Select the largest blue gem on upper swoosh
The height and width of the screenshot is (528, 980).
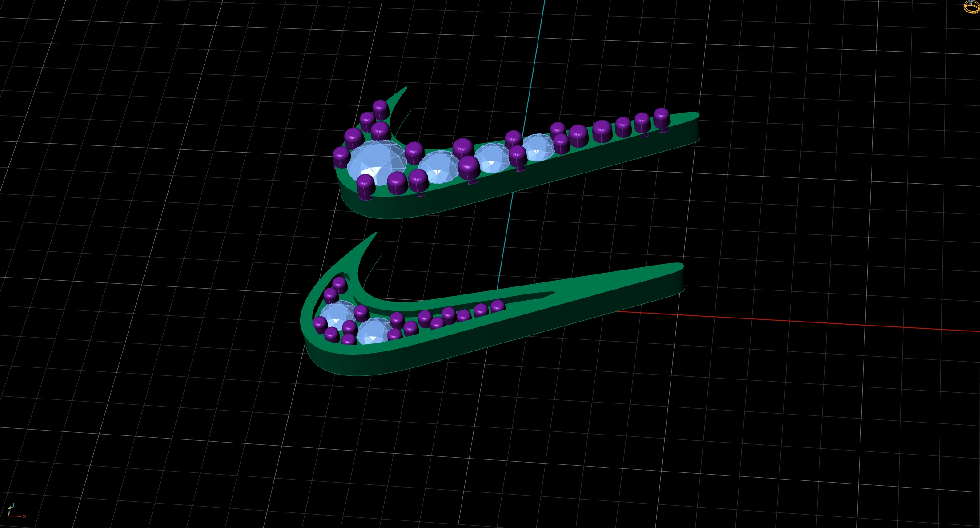[x=377, y=162]
